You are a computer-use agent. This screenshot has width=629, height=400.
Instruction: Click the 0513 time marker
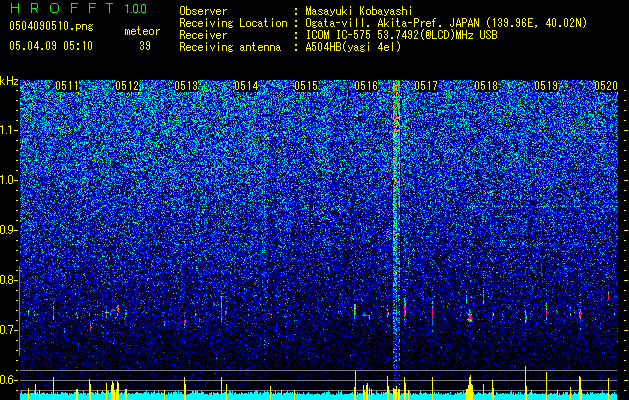(187, 86)
